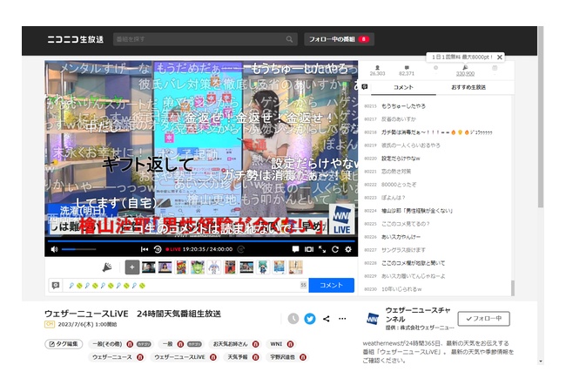566x392 pixels.
Task: Open the WNI tag
Action: [276, 344]
